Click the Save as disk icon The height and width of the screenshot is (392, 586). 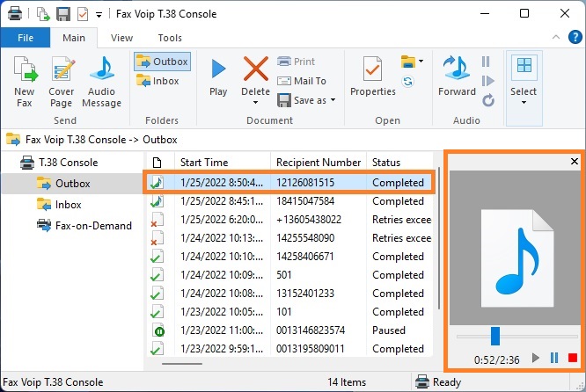pyautogui.click(x=283, y=100)
